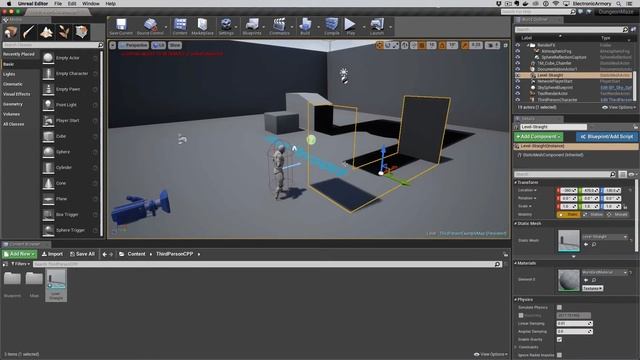Click the Perspective viewport button
The height and width of the screenshot is (360, 640).
tap(134, 45)
